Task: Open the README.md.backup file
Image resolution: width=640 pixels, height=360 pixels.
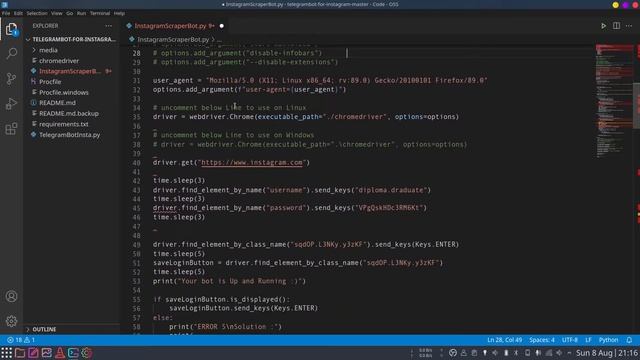Action: (x=69, y=113)
